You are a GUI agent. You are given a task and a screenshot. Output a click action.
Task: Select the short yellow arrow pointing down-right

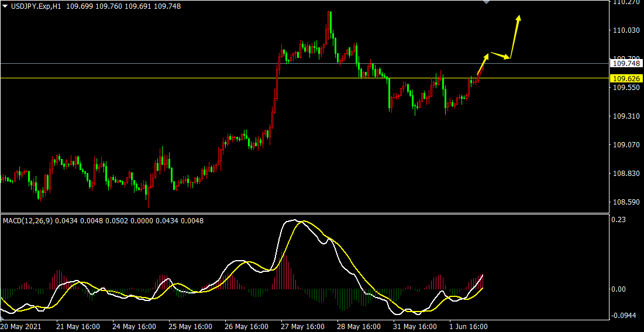(x=500, y=56)
